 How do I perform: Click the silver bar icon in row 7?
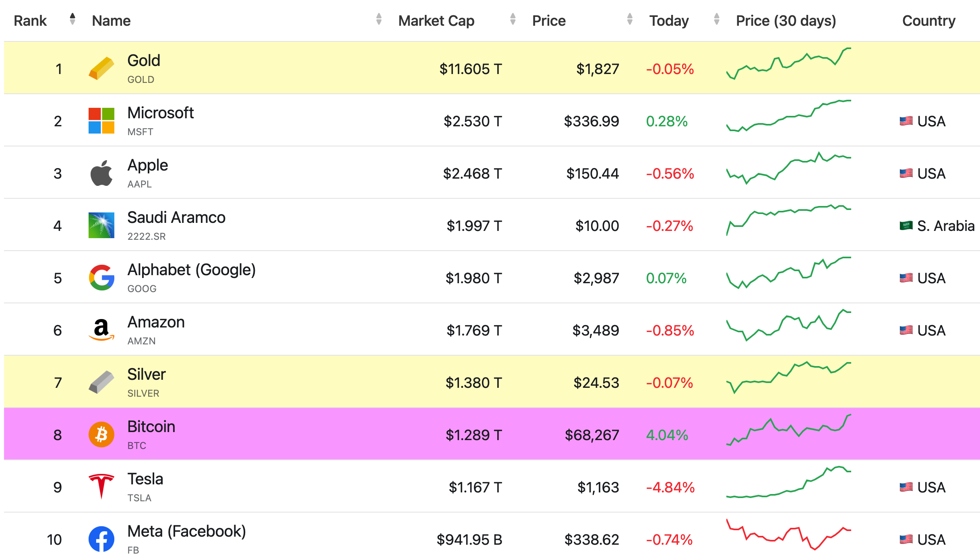[x=100, y=382]
